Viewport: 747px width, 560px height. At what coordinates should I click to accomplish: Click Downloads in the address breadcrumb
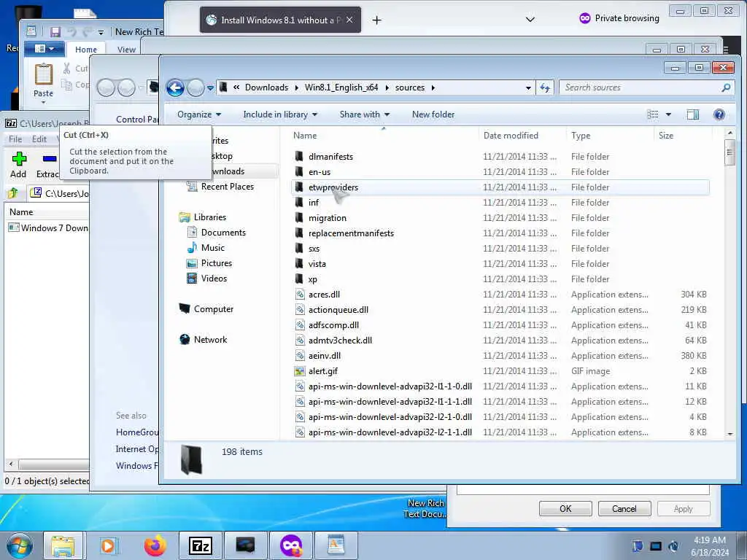[x=266, y=87]
